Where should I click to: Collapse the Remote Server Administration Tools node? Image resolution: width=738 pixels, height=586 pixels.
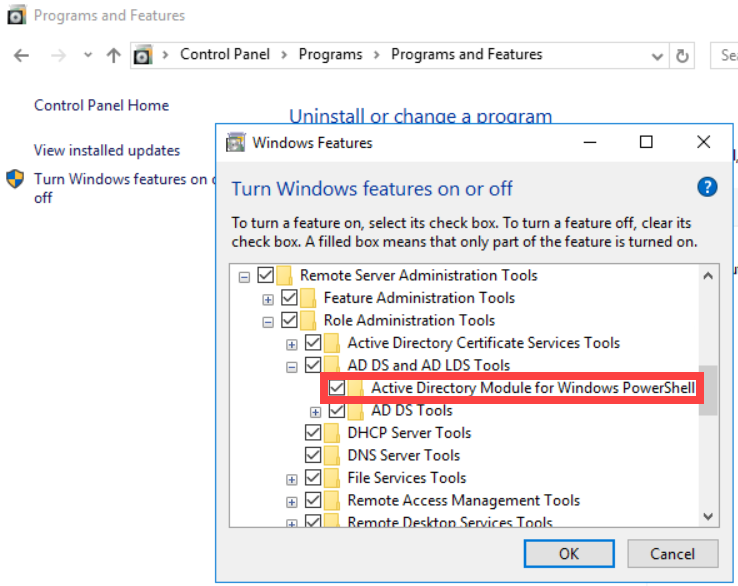(244, 276)
